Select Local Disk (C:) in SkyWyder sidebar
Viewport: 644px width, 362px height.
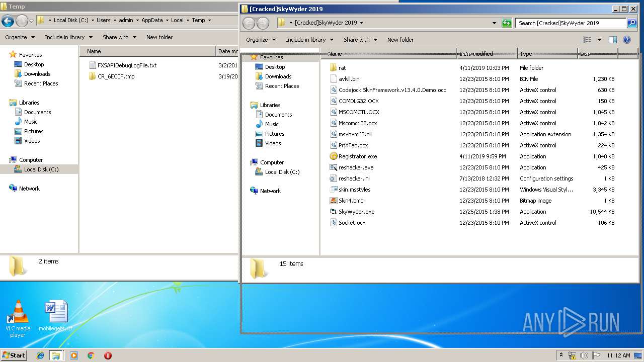(282, 172)
